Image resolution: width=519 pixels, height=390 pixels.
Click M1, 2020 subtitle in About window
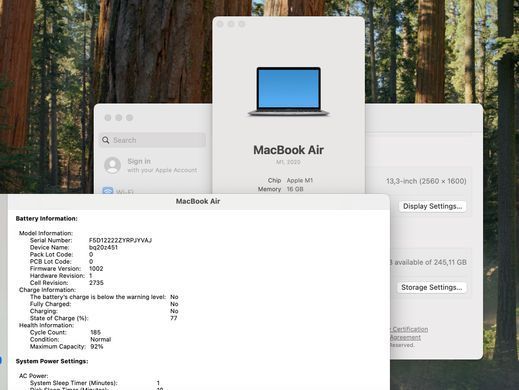288,162
